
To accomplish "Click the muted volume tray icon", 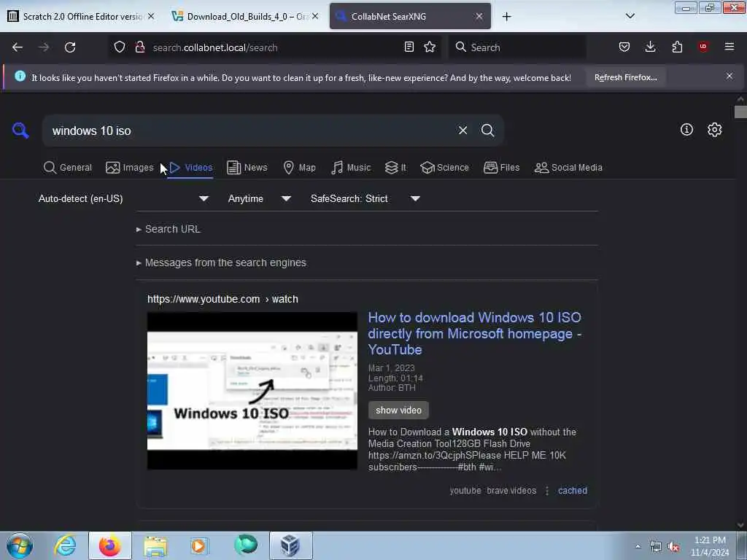I will 673,547.
